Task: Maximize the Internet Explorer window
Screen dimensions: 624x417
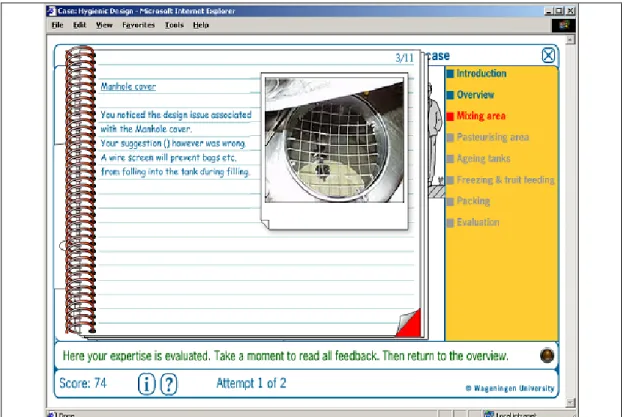Action: coord(559,11)
